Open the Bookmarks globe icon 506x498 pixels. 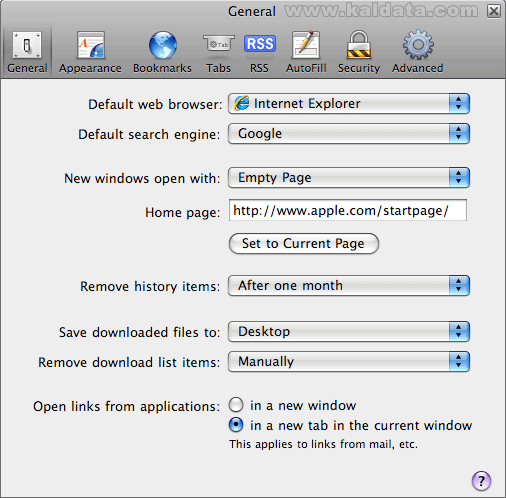pos(162,45)
